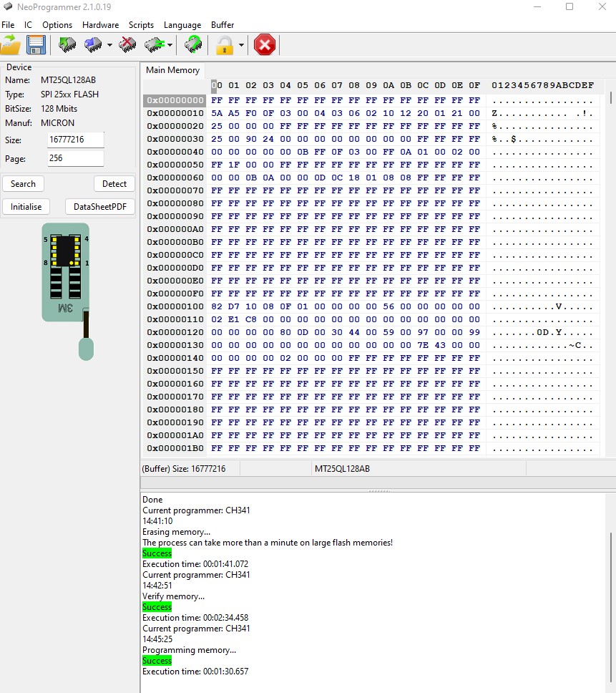Save buffer using the floppy disk icon
The image size is (616, 693).
36,44
